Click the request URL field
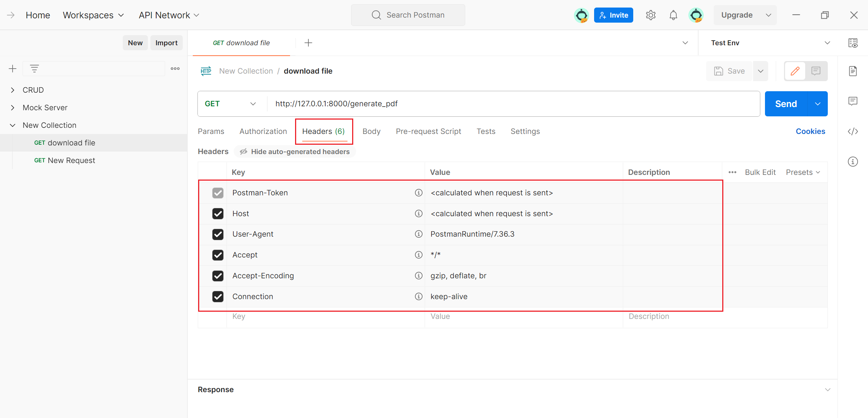Image resolution: width=868 pixels, height=418 pixels. click(x=513, y=104)
